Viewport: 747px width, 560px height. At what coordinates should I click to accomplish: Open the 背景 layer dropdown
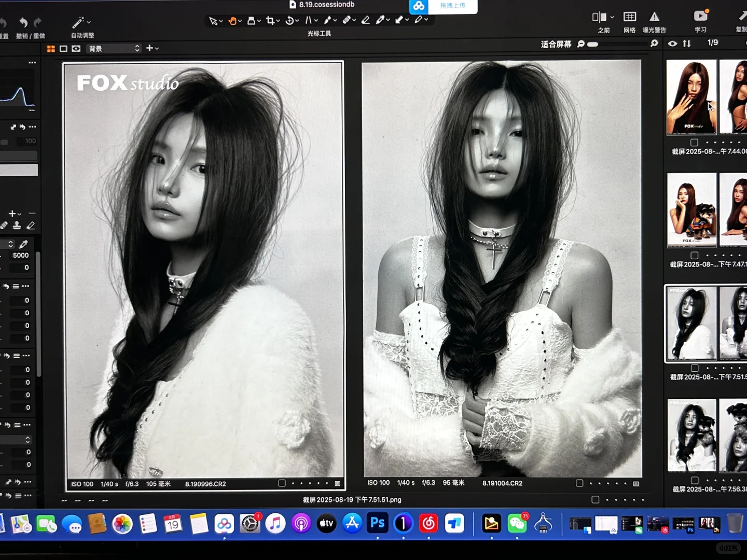(114, 49)
